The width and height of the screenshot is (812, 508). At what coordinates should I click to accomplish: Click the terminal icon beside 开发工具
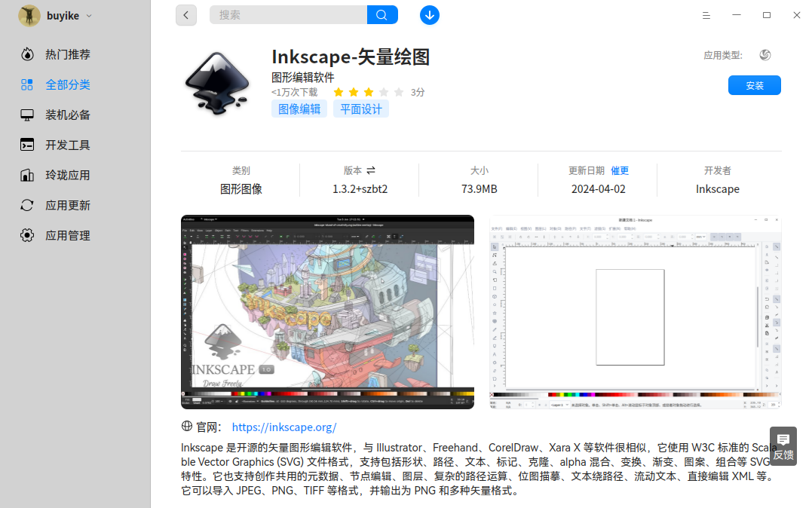(27, 145)
